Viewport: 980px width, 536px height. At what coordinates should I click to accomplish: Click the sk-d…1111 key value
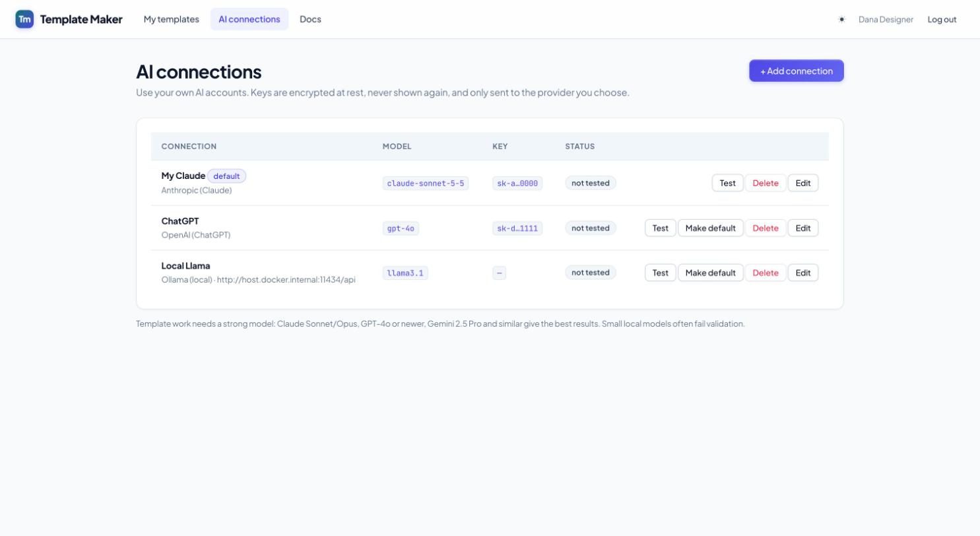click(517, 228)
